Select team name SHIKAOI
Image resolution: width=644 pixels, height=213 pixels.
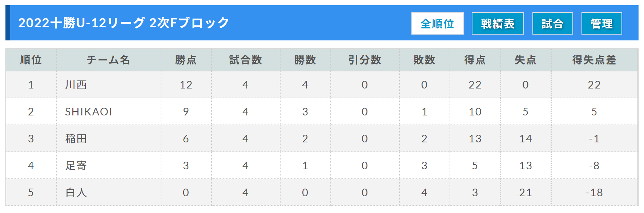tap(89, 112)
